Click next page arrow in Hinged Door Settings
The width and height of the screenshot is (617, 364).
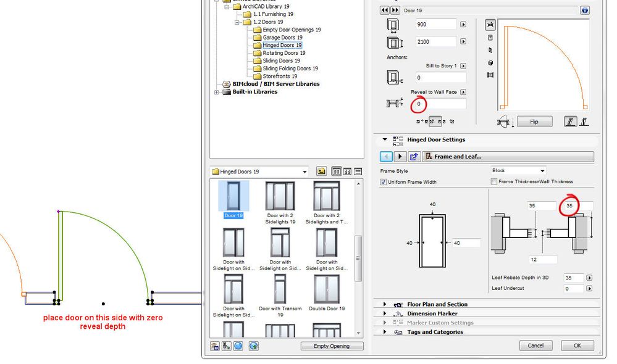pyautogui.click(x=400, y=157)
